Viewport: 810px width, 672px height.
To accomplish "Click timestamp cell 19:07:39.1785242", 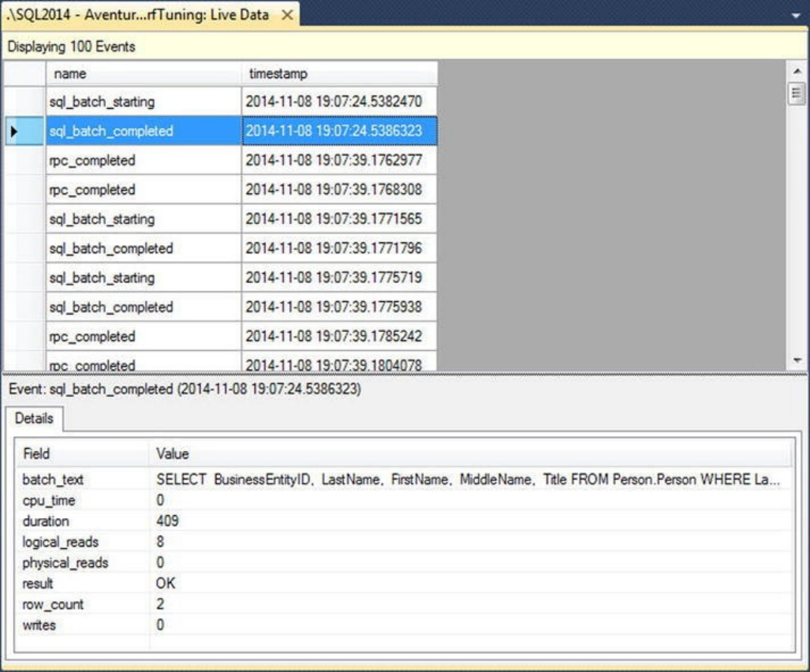I will (x=339, y=337).
